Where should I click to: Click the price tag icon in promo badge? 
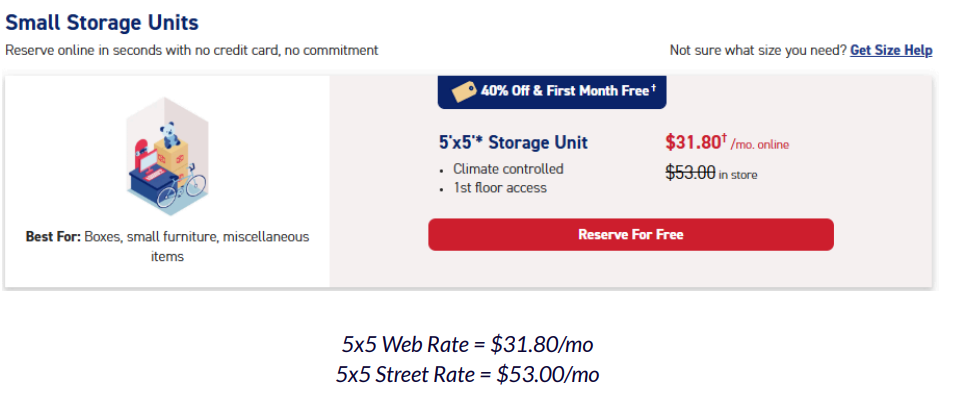tap(464, 91)
